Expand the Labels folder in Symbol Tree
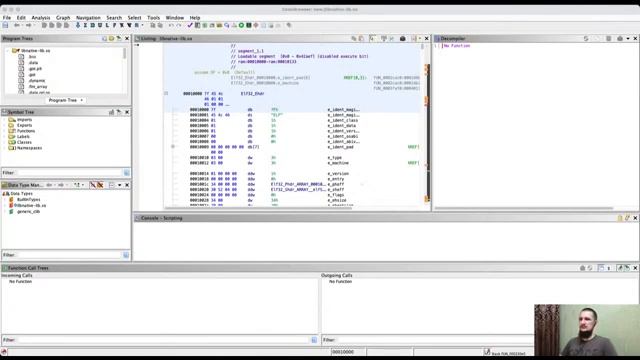 4,137
